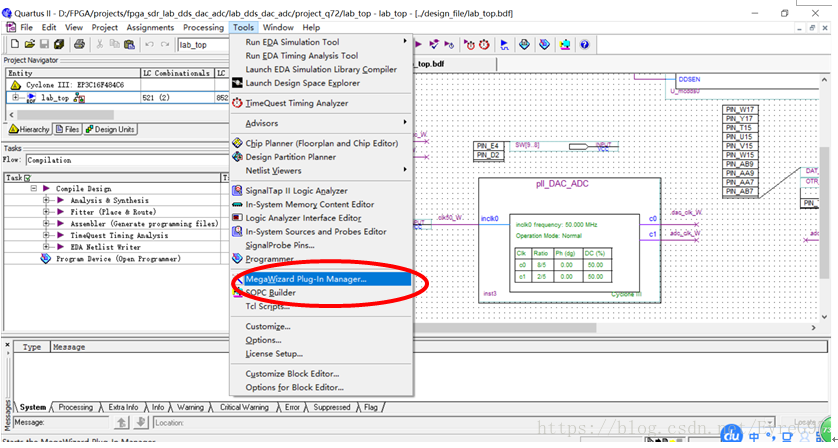This screenshot has width=838, height=448.
Task: Switch to the Files tab
Action: point(67,129)
